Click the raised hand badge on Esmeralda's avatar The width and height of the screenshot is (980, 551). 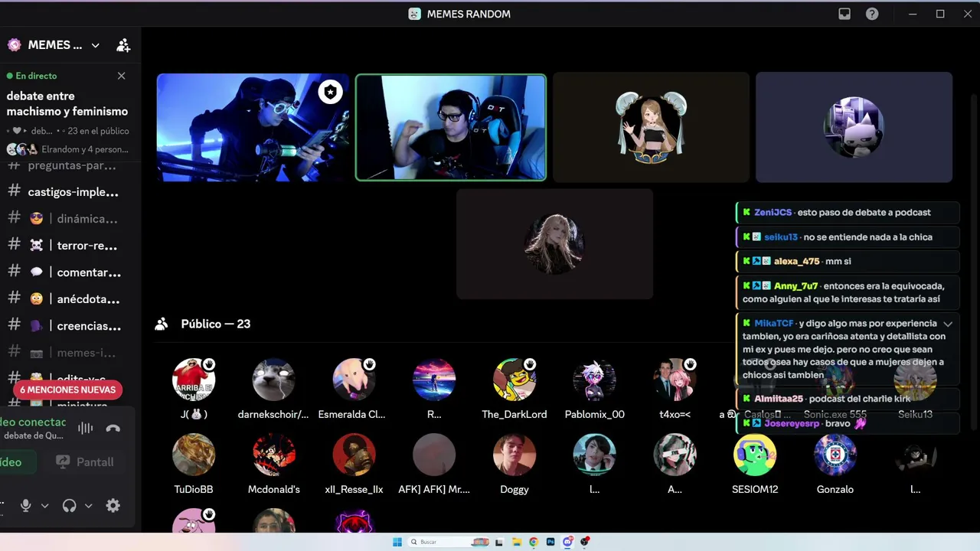tap(369, 364)
